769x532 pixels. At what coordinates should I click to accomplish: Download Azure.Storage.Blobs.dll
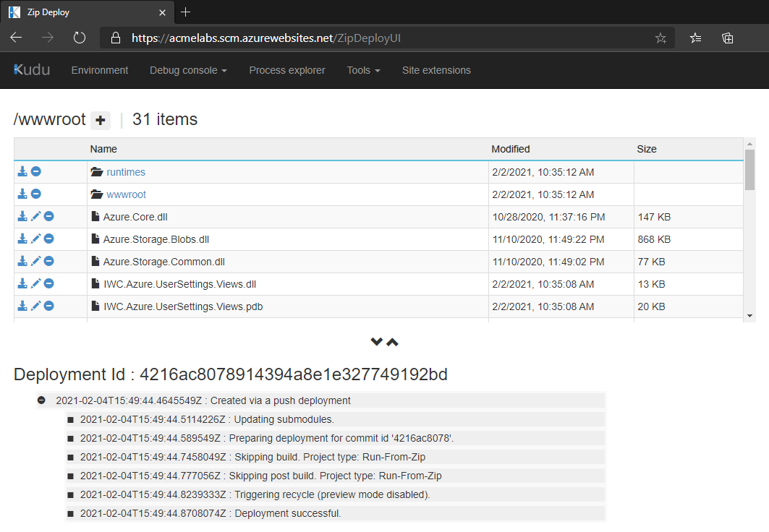tap(22, 239)
